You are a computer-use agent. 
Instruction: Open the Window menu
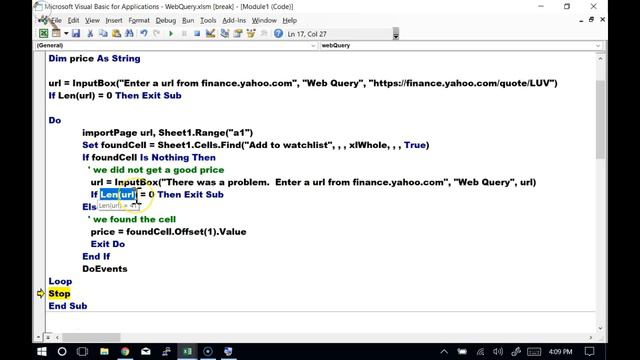(x=264, y=20)
